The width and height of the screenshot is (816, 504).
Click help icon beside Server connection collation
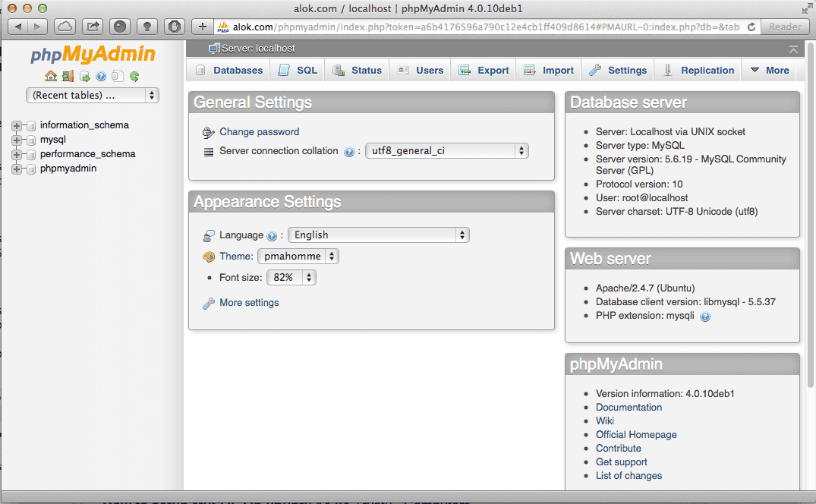[349, 152]
